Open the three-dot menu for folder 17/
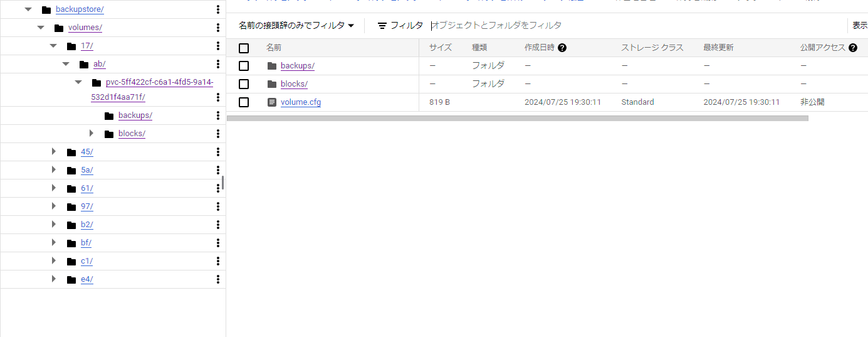Image resolution: width=868 pixels, height=337 pixels. point(217,46)
